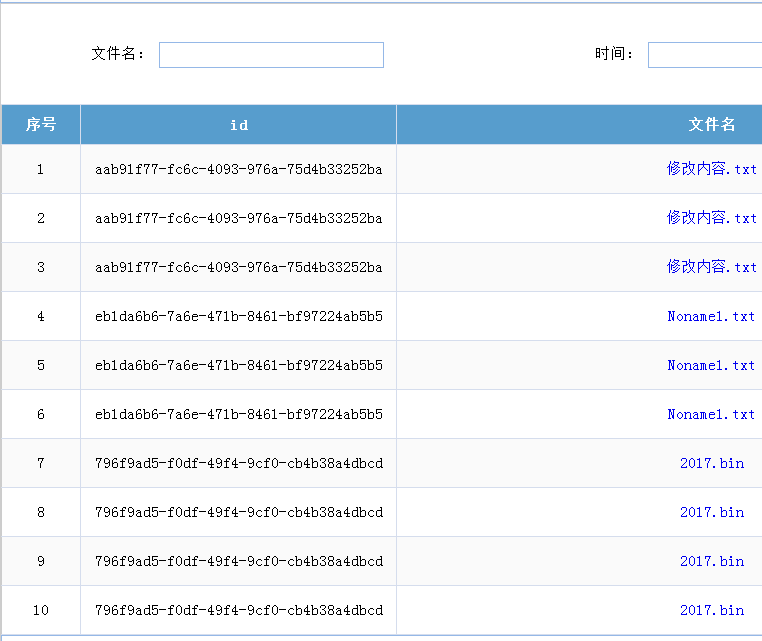Open 2017.bin link in row 10
The width and height of the screenshot is (762, 641).
pos(712,610)
